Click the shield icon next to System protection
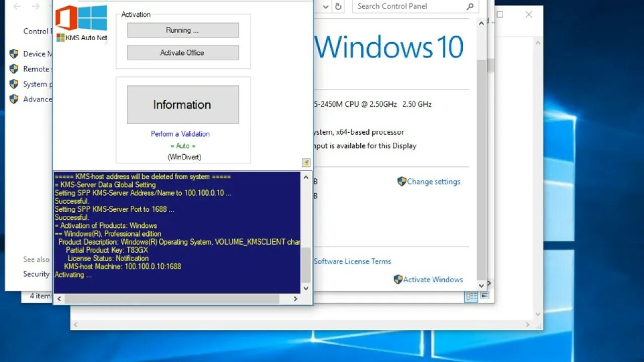This screenshot has width=644, height=362. 14,84
